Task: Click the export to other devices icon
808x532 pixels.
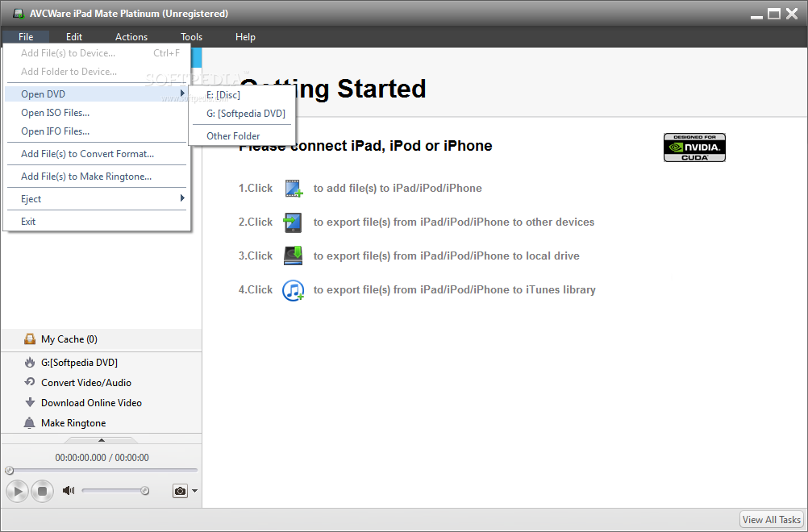Action: [293, 222]
